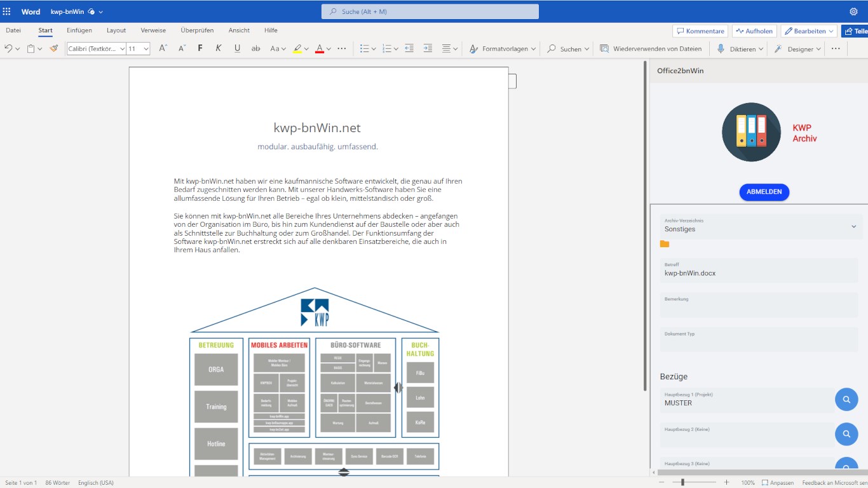Click the Hauptbezug 2 (Keine) field

747,435
